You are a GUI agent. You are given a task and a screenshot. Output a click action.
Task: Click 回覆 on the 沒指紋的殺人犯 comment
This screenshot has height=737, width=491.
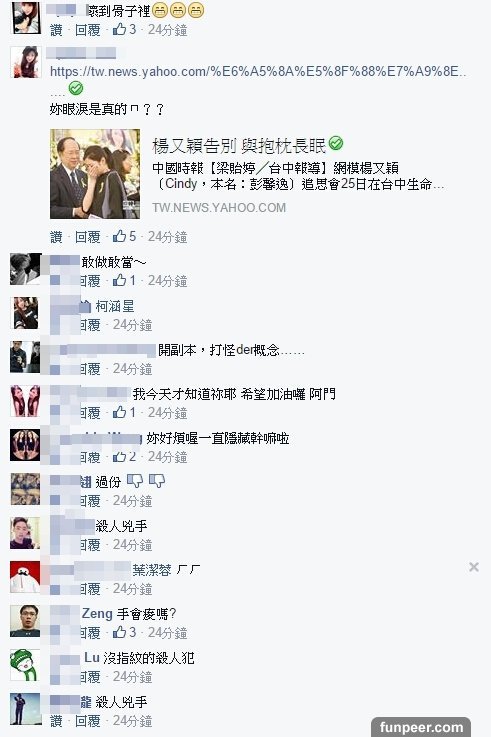tap(90, 677)
